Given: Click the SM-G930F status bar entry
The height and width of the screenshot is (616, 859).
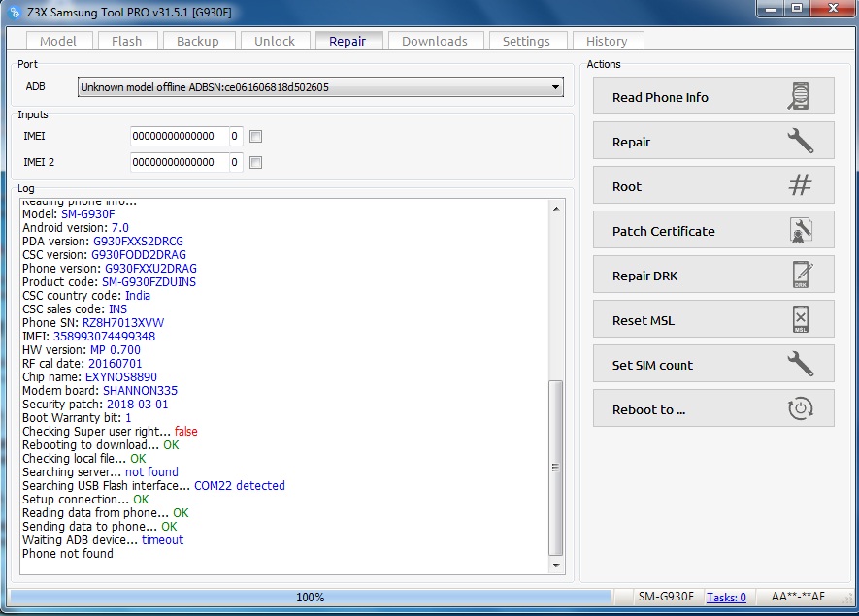Looking at the screenshot, I should tap(666, 597).
